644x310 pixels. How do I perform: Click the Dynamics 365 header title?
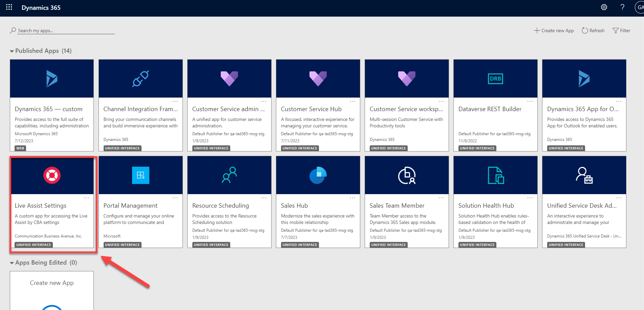coord(41,7)
